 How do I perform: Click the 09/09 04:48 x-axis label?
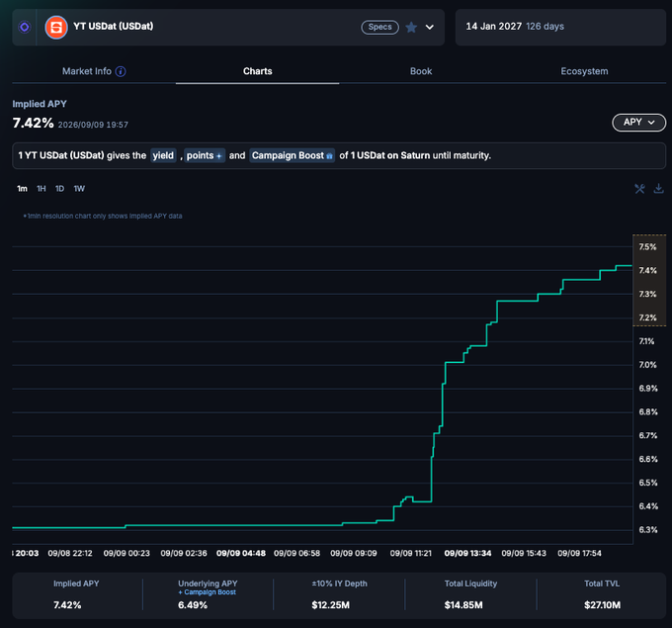click(241, 554)
